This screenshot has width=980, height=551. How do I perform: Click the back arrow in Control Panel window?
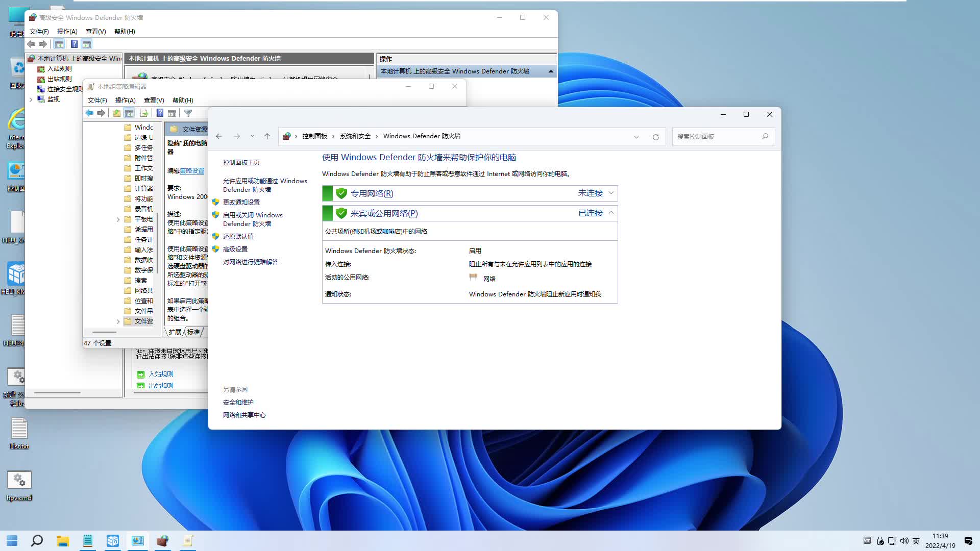(219, 136)
